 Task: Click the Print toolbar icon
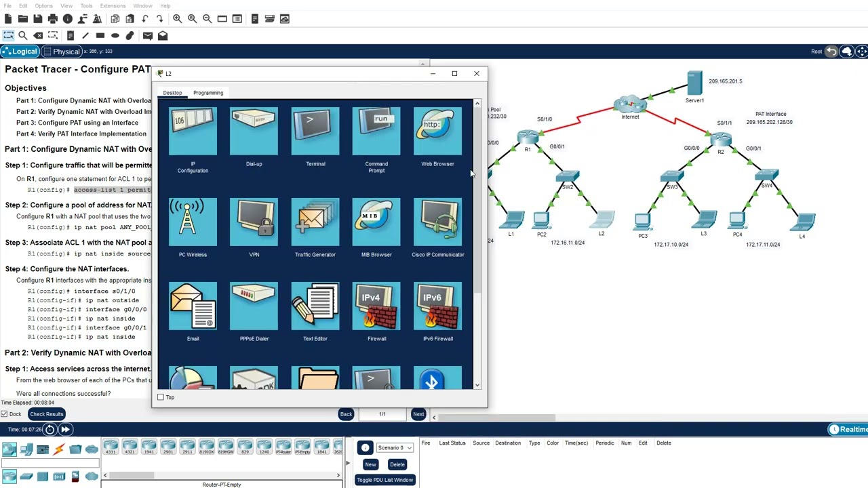pos(53,19)
